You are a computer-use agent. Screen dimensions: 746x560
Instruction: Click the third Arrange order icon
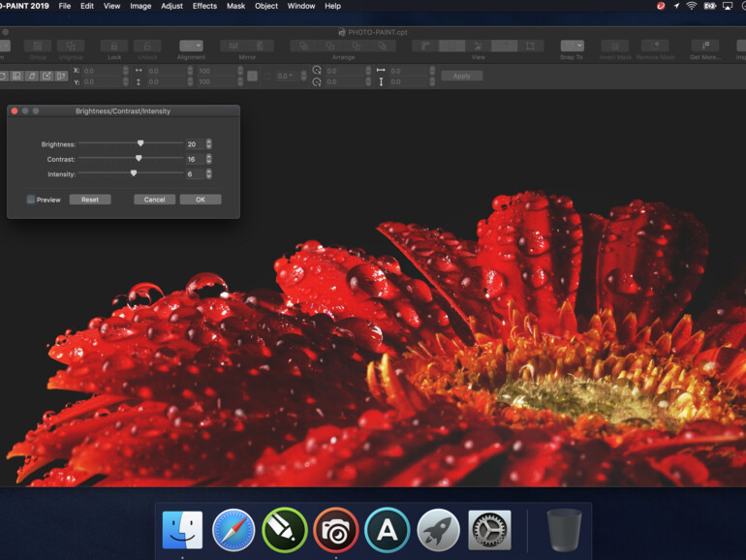[x=356, y=46]
